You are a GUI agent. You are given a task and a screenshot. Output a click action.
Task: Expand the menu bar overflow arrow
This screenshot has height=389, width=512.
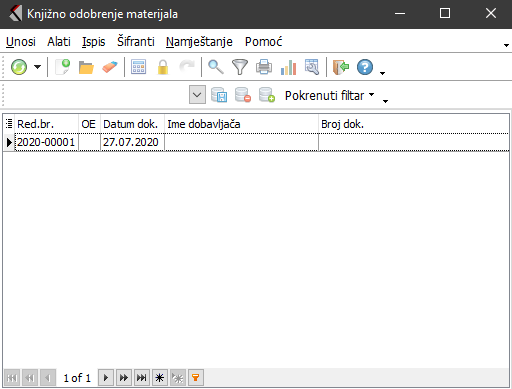click(x=506, y=45)
